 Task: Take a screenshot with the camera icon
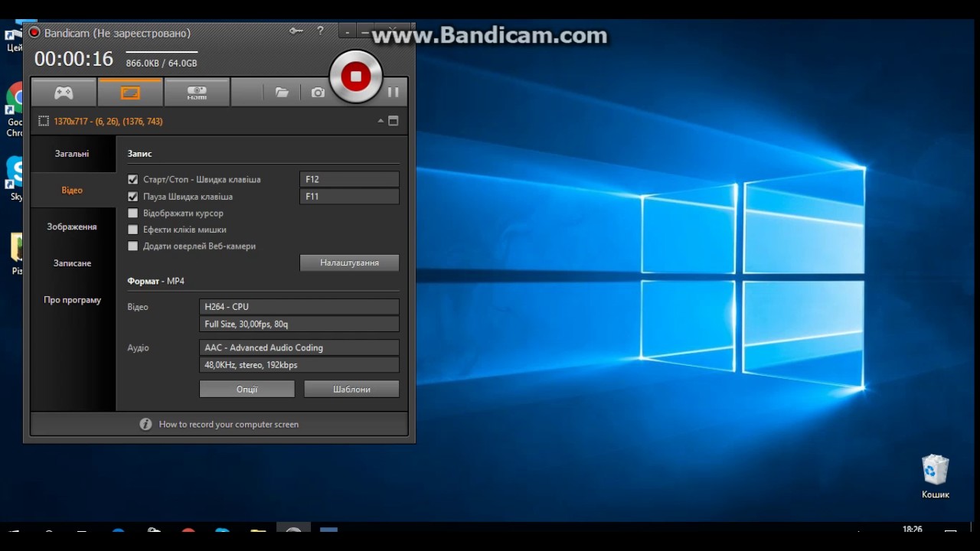click(318, 93)
